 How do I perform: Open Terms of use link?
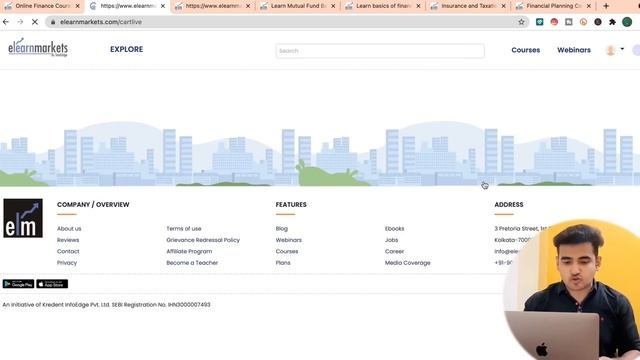point(184,229)
